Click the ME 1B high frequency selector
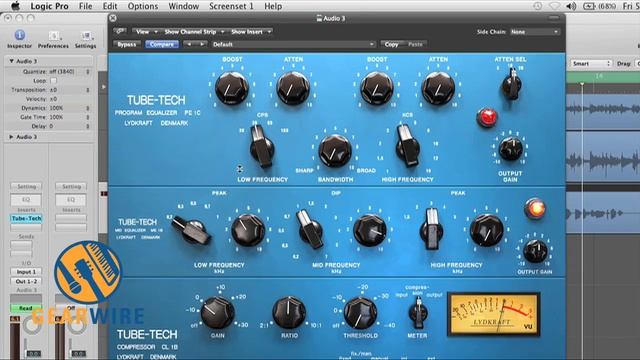 [431, 229]
